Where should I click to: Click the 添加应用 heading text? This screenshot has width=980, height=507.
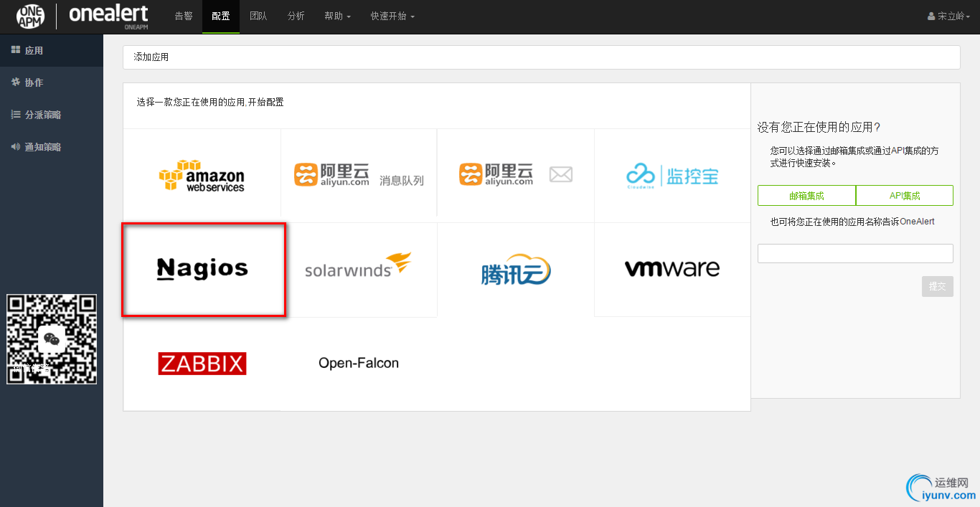151,57
